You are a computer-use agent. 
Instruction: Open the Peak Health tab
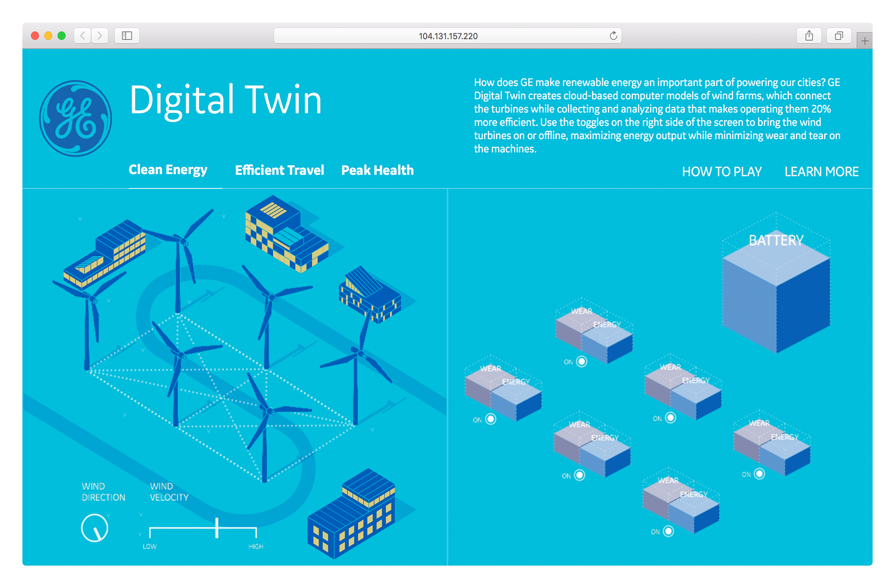pyautogui.click(x=377, y=170)
